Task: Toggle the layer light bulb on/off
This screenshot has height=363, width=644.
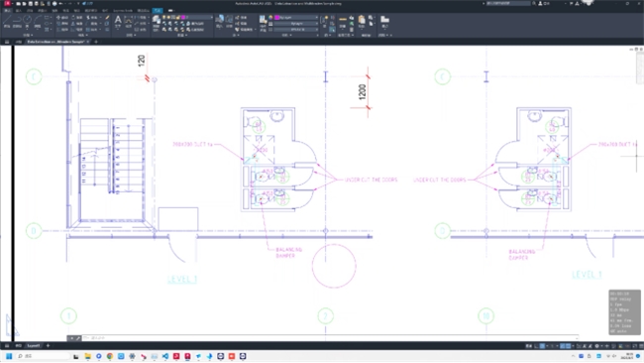Action: coord(164,18)
